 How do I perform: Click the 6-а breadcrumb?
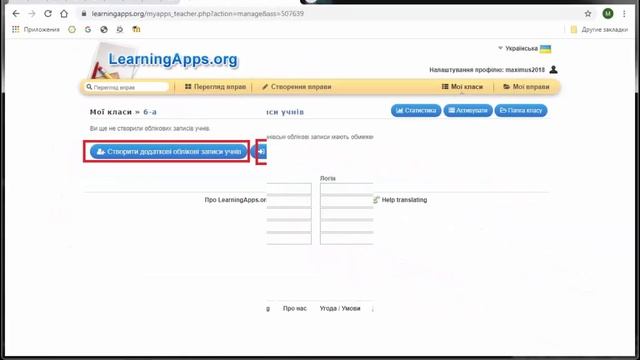150,112
